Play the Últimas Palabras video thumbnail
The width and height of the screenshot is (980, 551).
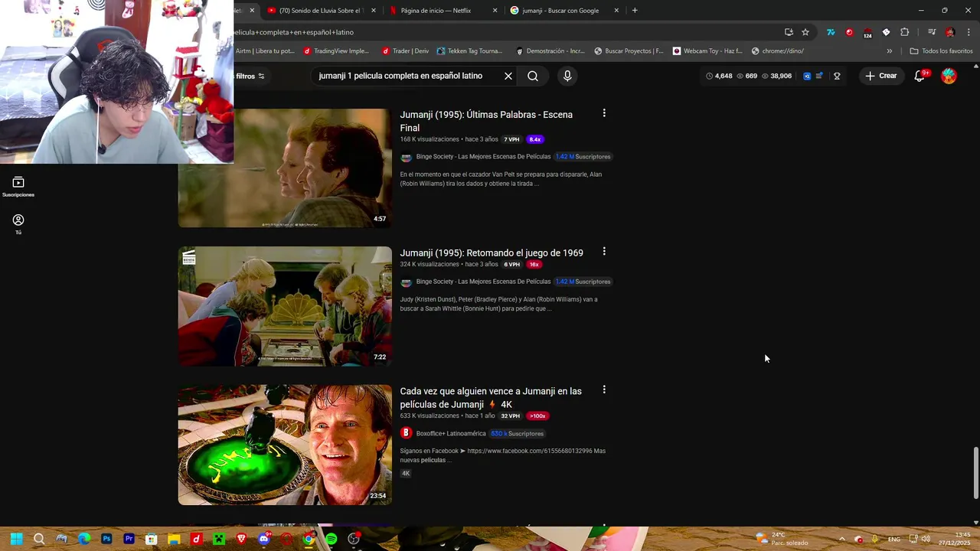(285, 168)
